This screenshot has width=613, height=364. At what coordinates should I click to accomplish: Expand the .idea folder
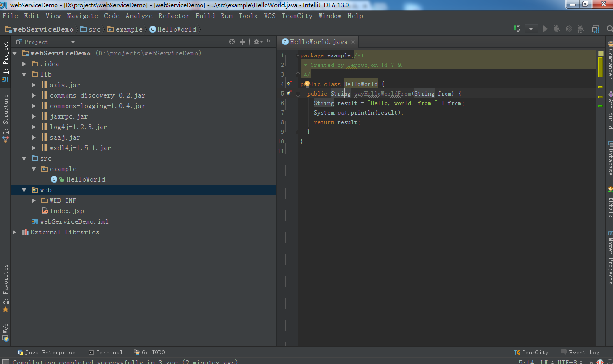[x=24, y=64]
